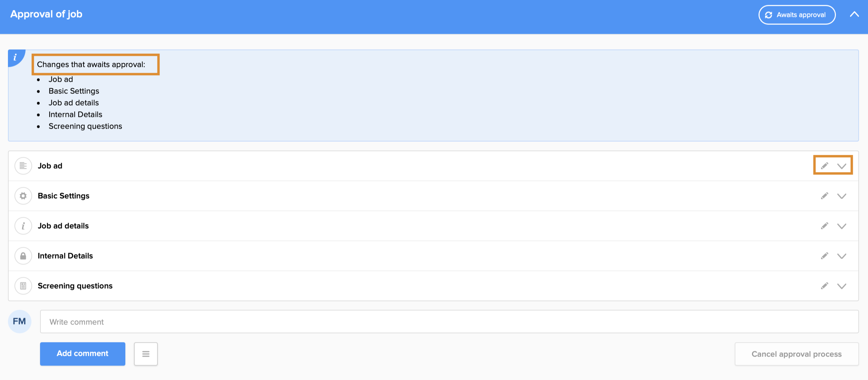Click Cancel approval process button
Screen dimensions: 868x380
coord(796,354)
